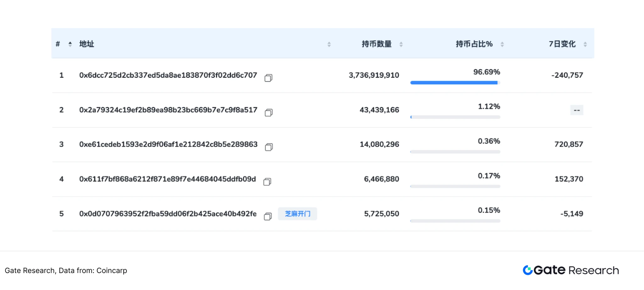Click the holding amount 14,080,296

379,145
